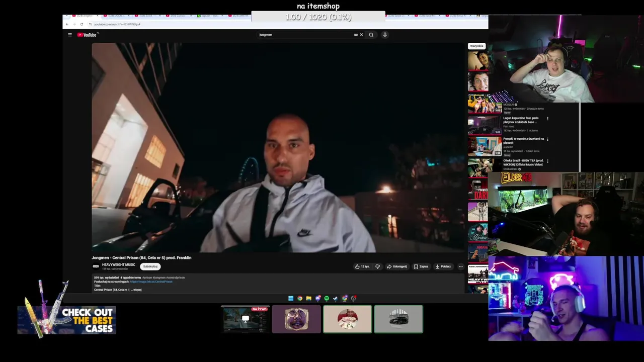The width and height of the screenshot is (644, 362).
Task: Select the 'NA ŻYWO' stream scene thumbnail
Action: pos(246,319)
